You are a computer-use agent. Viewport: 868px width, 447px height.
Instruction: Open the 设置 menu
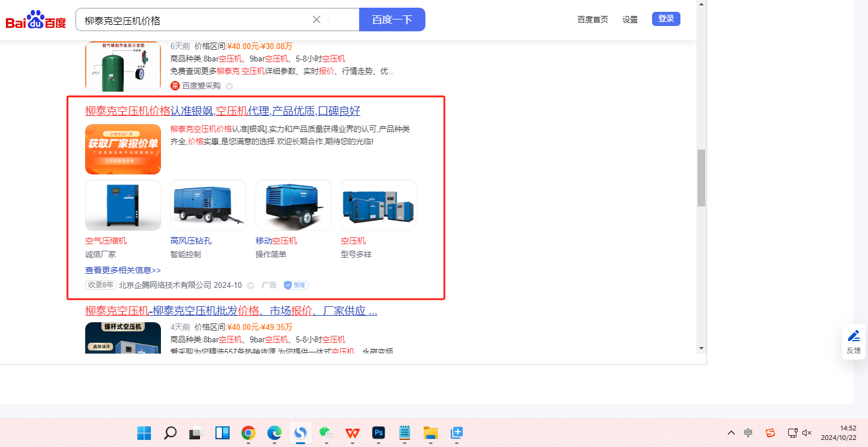coord(630,20)
